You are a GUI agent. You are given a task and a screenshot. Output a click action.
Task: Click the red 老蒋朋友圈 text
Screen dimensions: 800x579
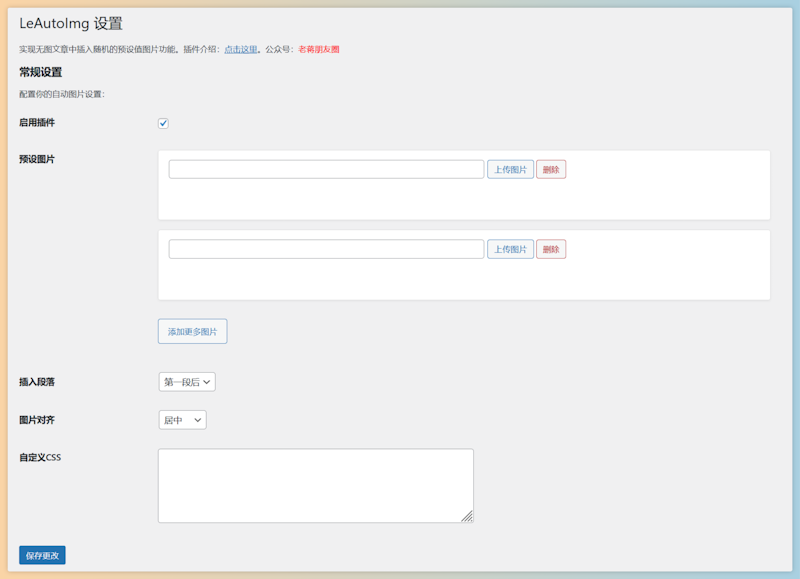(x=318, y=49)
